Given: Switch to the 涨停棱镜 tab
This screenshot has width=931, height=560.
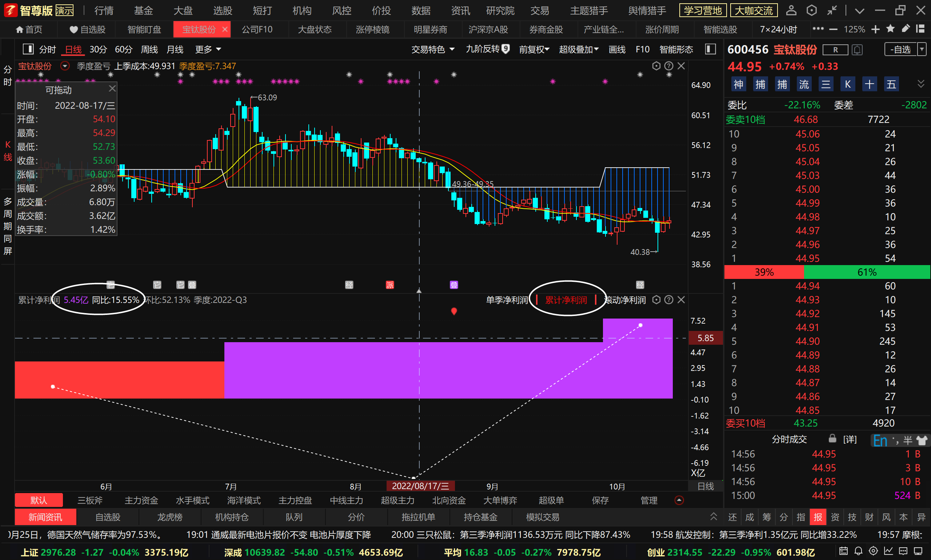Looking at the screenshot, I should coord(372,29).
